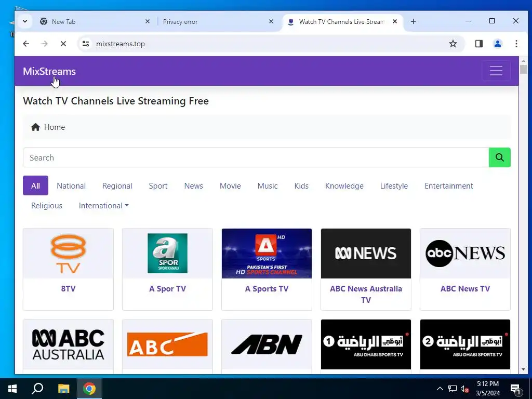Select the Knowledge category
The width and height of the screenshot is (532, 399).
[344, 185]
